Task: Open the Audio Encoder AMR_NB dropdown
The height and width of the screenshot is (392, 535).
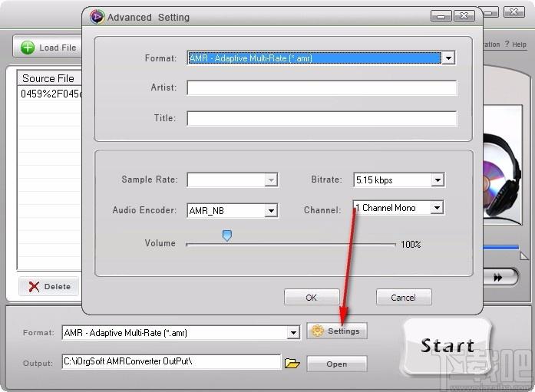Action: 271,211
